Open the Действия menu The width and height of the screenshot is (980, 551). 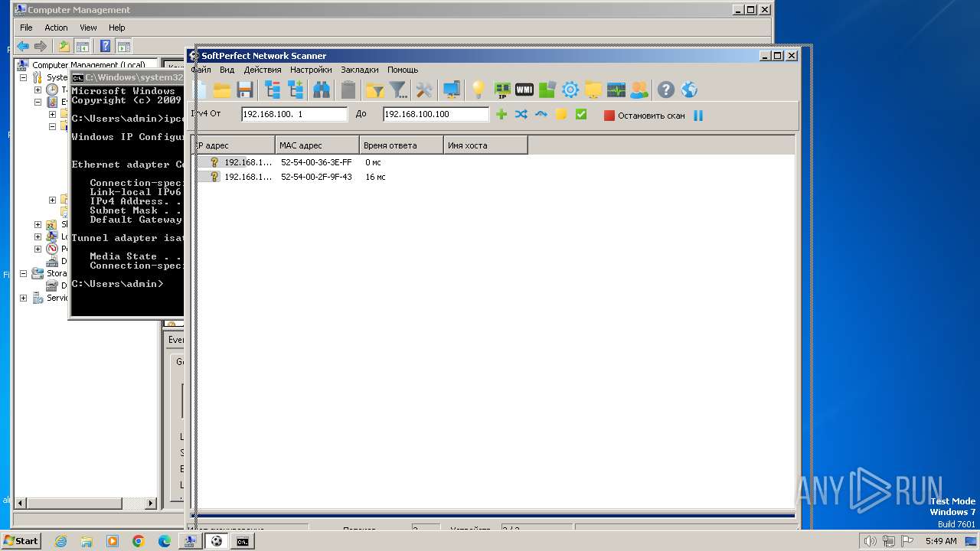[x=263, y=70]
